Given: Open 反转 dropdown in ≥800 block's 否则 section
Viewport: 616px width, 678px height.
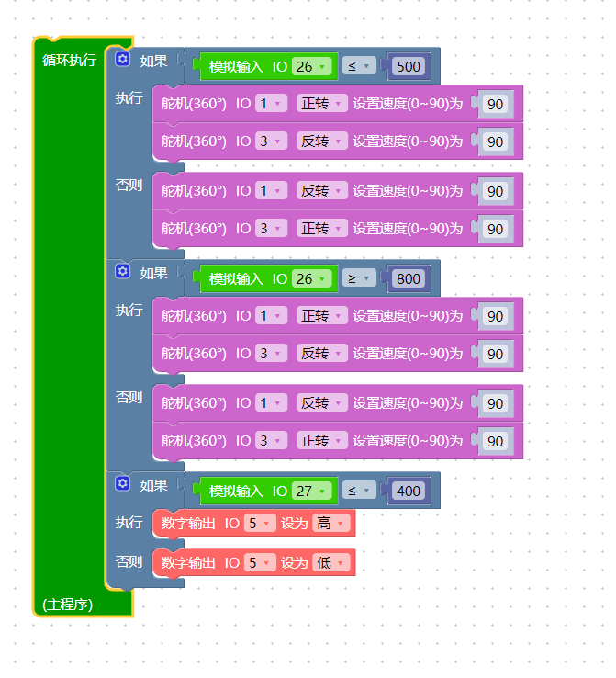Looking at the screenshot, I should [x=322, y=403].
